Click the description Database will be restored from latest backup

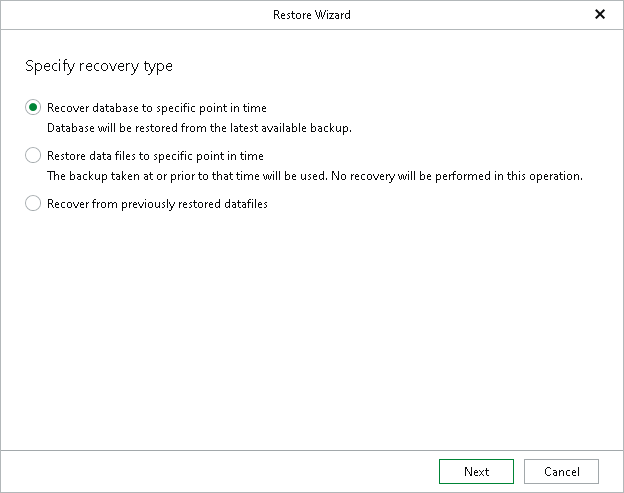(199, 128)
